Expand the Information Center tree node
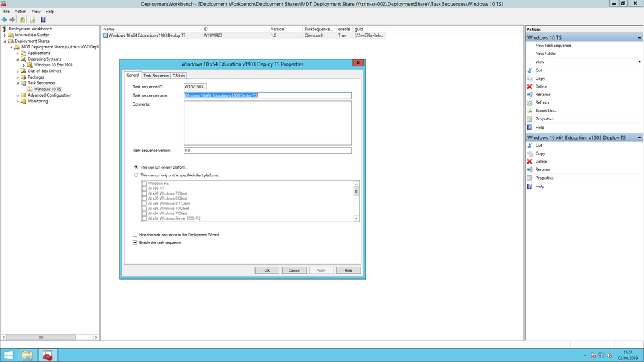Viewport: 644px width, 362px height. coord(5,35)
